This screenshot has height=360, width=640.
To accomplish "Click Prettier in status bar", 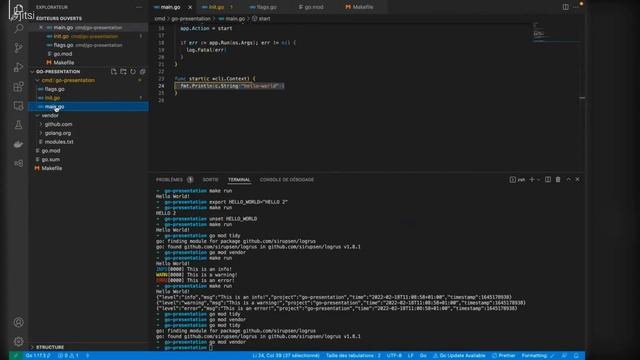I will coord(503,356).
